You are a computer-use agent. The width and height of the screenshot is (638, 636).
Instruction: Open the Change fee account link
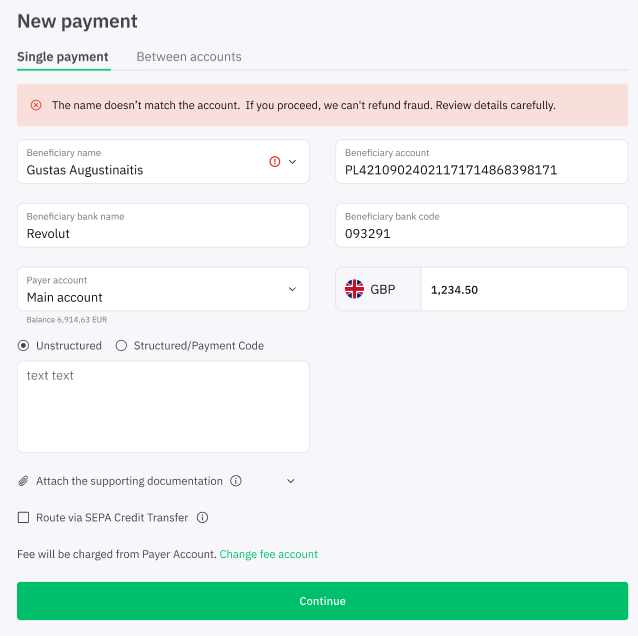pyautogui.click(x=269, y=554)
